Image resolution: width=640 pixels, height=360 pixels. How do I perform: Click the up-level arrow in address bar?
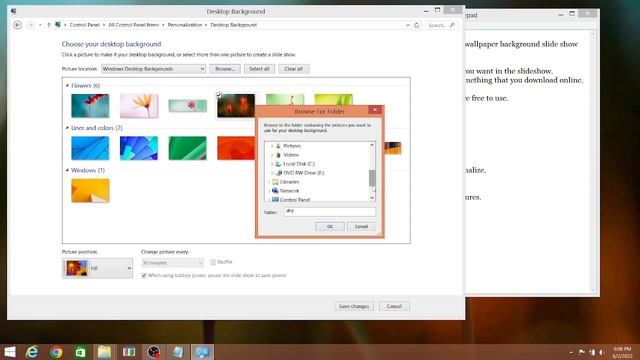tap(49, 25)
